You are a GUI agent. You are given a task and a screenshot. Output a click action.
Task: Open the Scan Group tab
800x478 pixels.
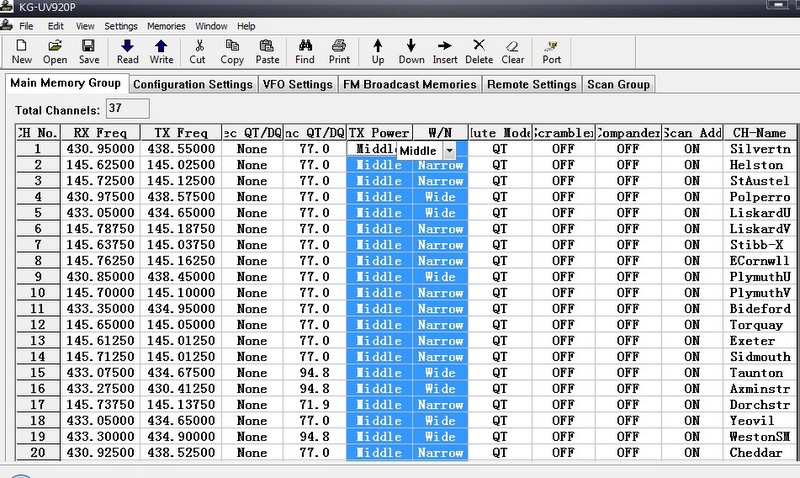coord(619,85)
